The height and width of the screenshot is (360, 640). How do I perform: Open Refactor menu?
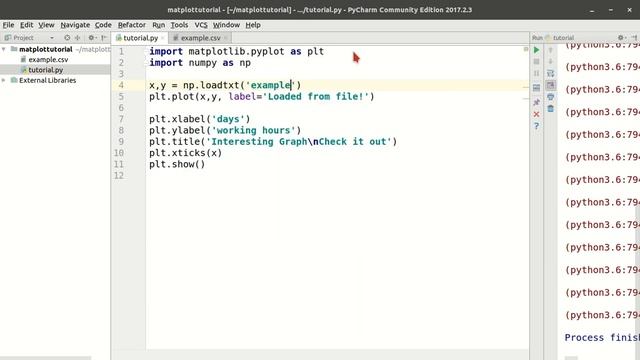[131, 25]
